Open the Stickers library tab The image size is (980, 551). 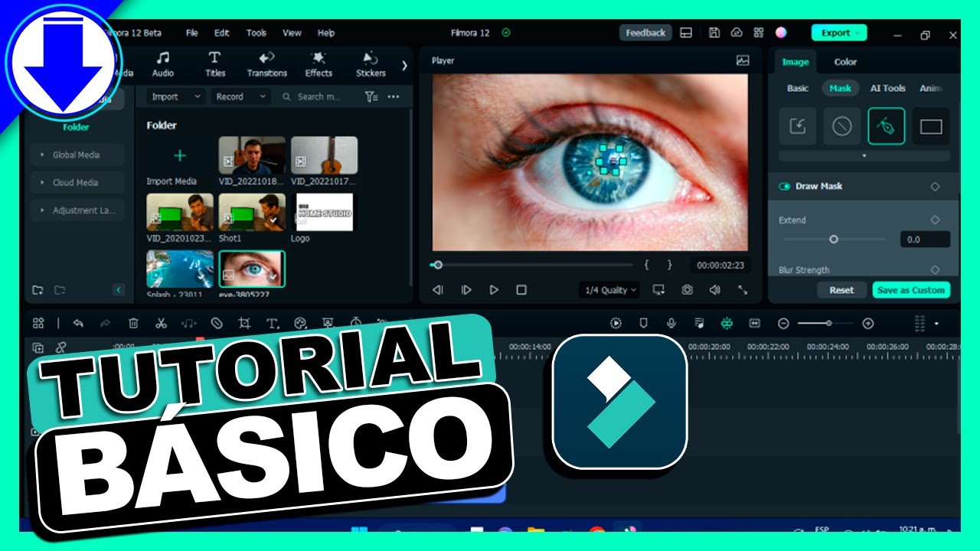371,64
